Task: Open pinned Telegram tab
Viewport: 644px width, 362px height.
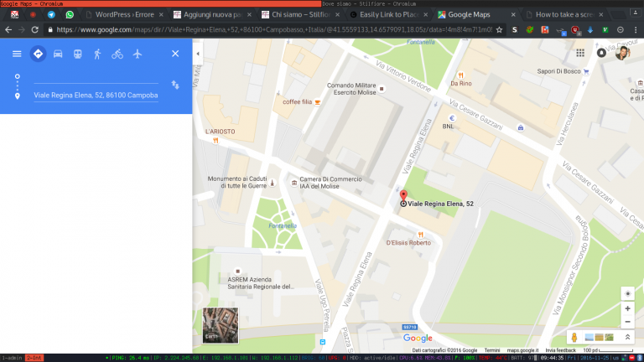Action: tap(51, 14)
